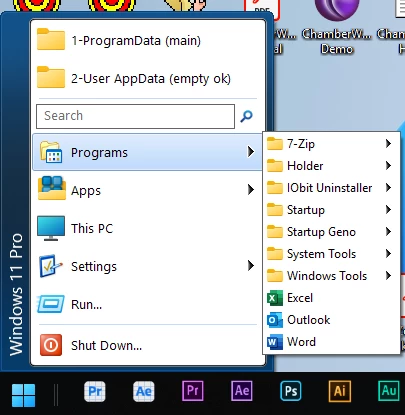Click the Run dialog icon
Viewport: 405px width, 415px height.
(51, 304)
